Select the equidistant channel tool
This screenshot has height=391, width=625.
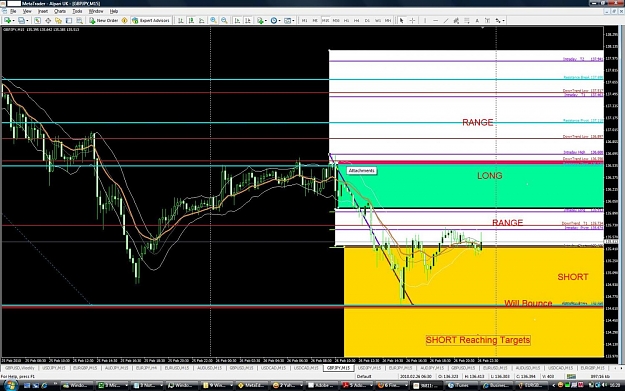pos(456,20)
